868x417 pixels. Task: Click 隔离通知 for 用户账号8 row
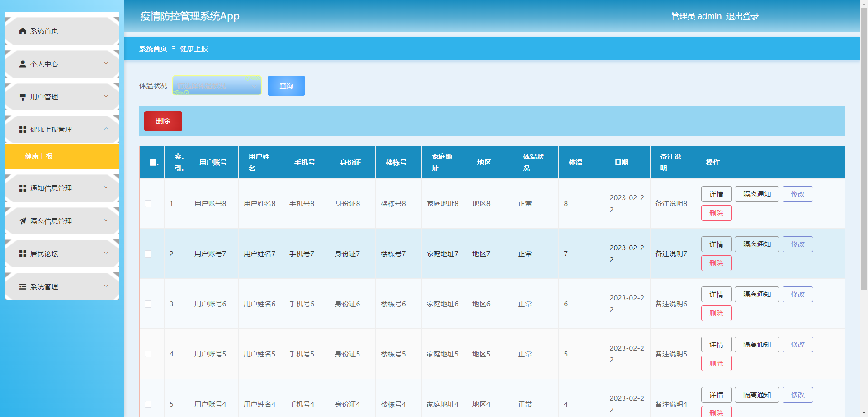[x=757, y=194]
